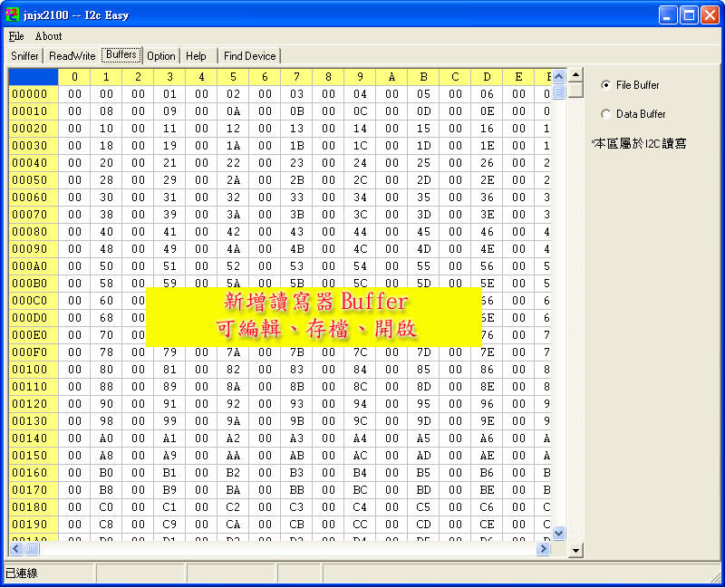Select cell with value 83

pyautogui.click(x=296, y=370)
